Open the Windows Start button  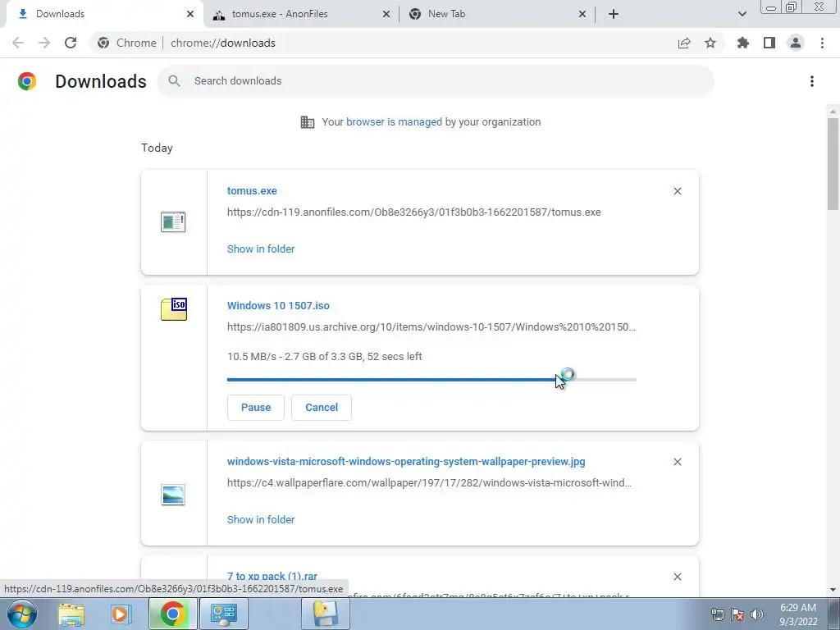pos(22,614)
